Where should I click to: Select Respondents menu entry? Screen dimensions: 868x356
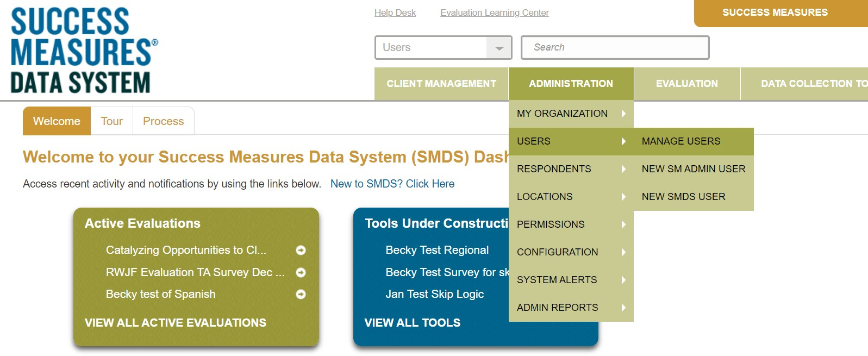(x=571, y=169)
